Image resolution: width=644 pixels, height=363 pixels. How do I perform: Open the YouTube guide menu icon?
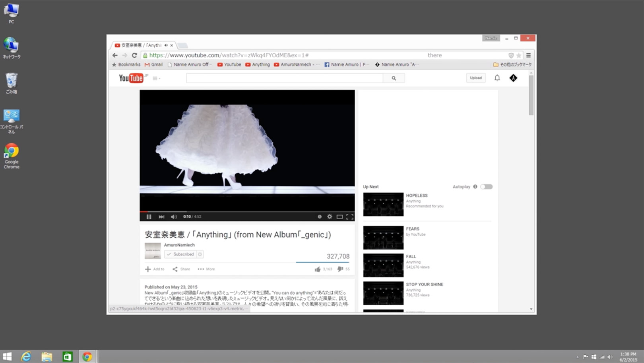tap(156, 78)
